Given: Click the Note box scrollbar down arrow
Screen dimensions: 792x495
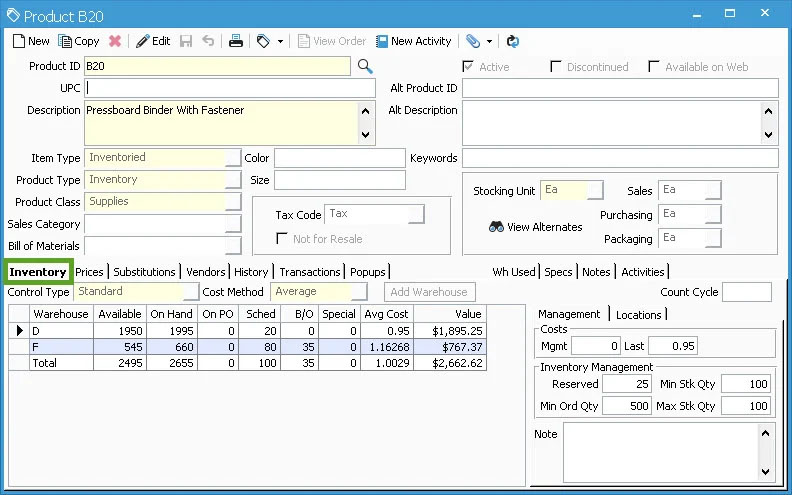Looking at the screenshot, I should click(x=765, y=471).
